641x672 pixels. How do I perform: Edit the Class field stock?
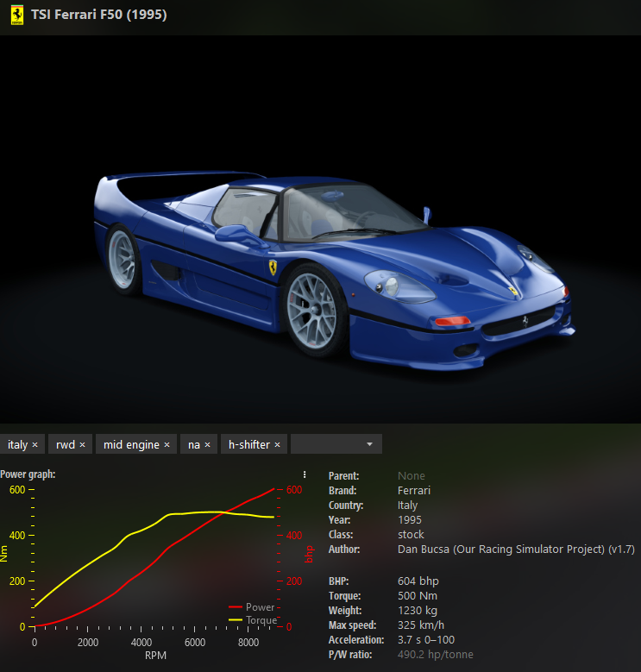411,535
